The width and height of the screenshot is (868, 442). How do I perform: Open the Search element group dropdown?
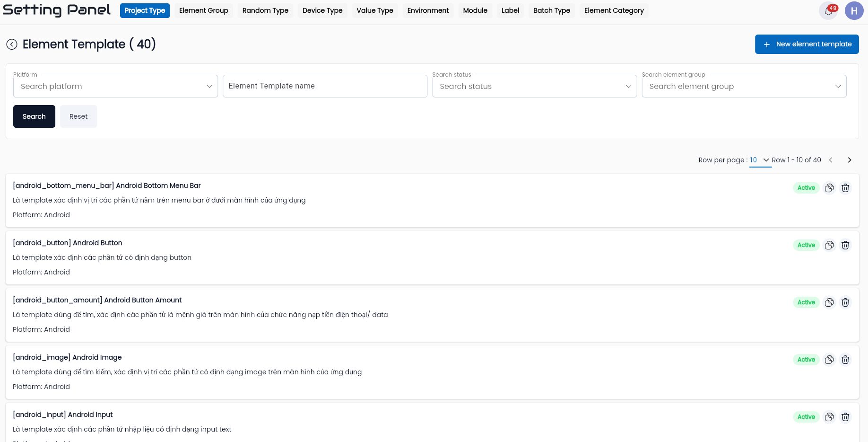744,86
